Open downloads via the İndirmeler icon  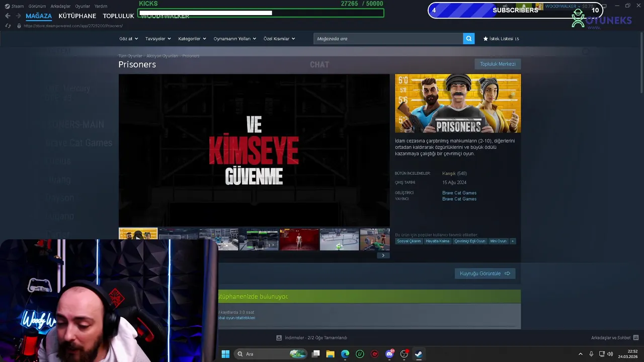click(x=279, y=338)
